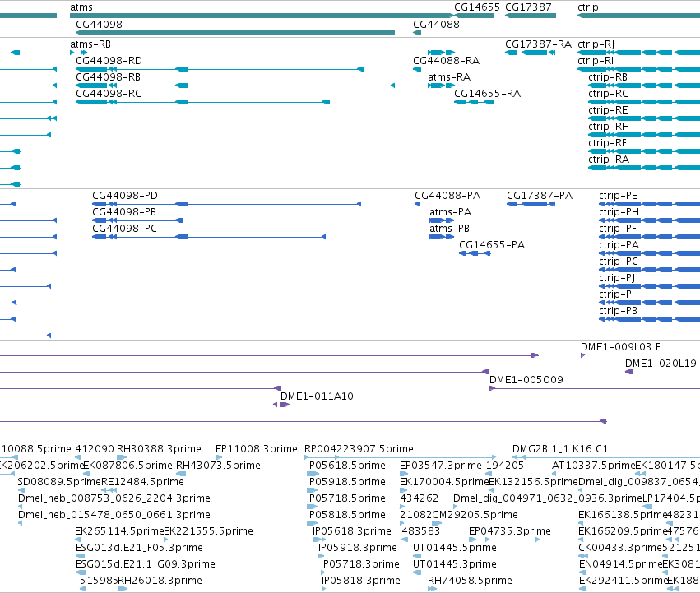Select EST EK221555.5prime
The width and height of the screenshot is (700, 593).
(x=167, y=540)
